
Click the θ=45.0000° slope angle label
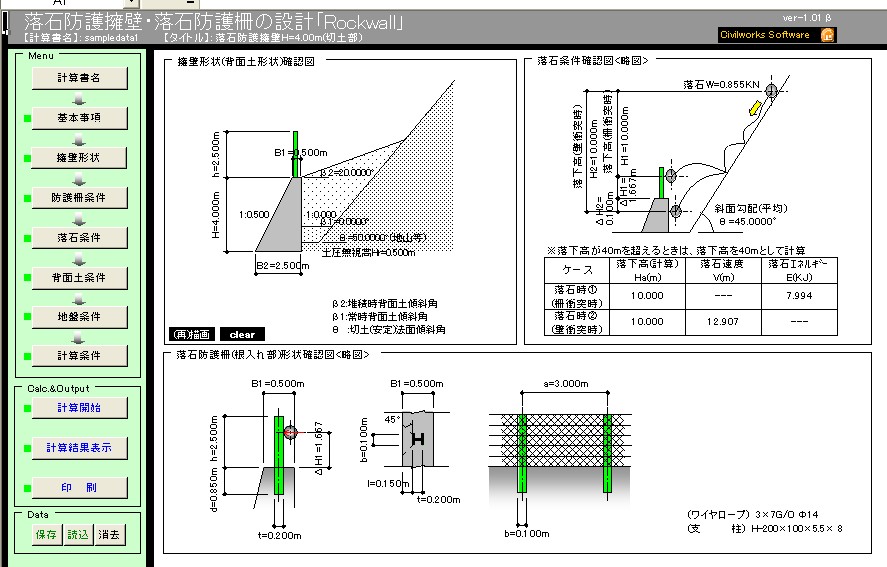tap(748, 221)
